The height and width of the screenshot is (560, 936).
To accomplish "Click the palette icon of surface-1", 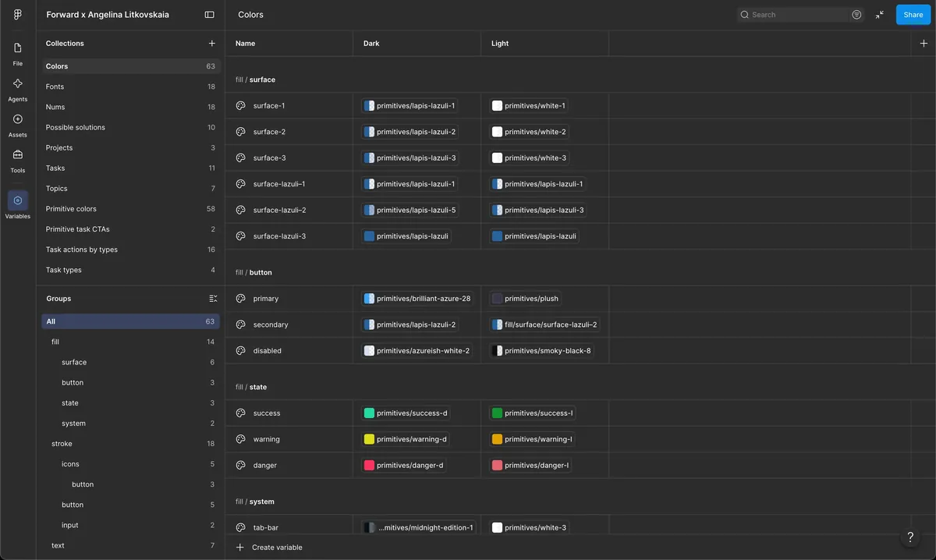I will (x=240, y=105).
